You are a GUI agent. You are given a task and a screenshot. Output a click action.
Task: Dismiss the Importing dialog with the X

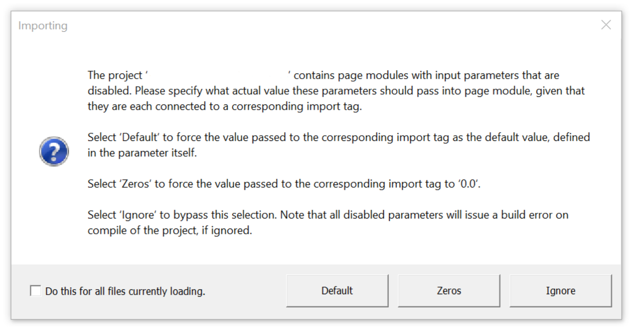[x=606, y=25]
